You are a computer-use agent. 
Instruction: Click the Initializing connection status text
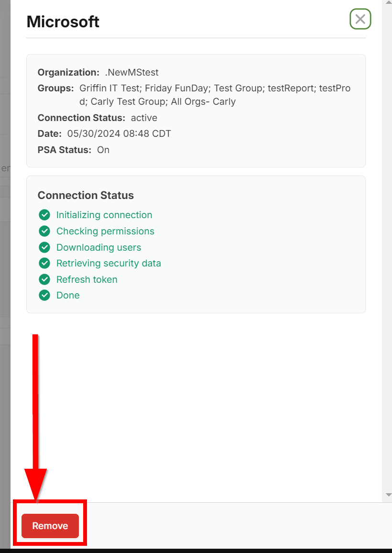(104, 215)
